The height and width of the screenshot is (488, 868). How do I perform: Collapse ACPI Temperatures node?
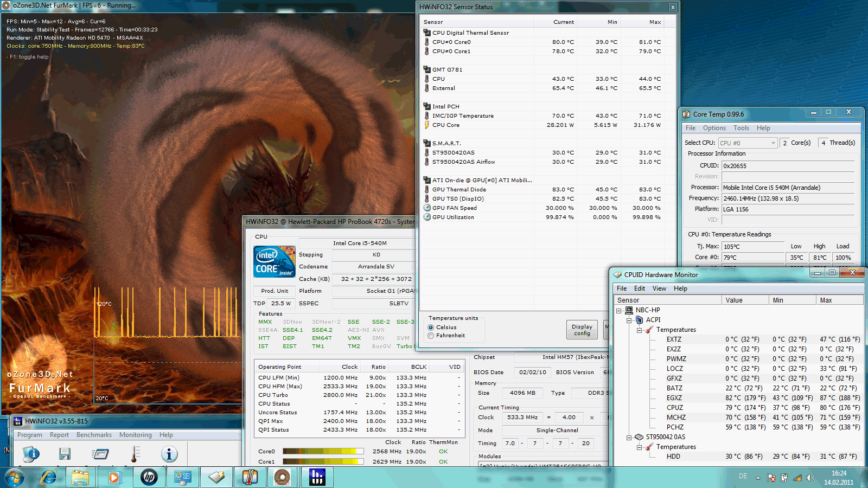(639, 330)
